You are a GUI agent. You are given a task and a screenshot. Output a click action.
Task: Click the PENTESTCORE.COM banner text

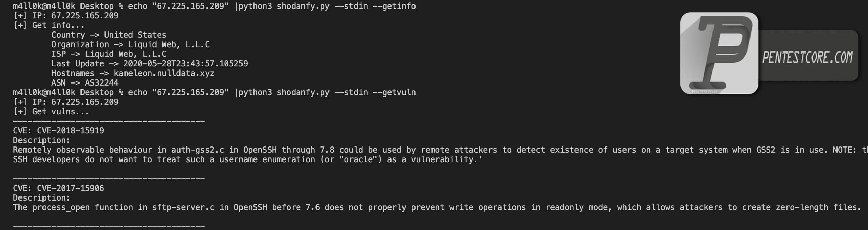[807, 57]
